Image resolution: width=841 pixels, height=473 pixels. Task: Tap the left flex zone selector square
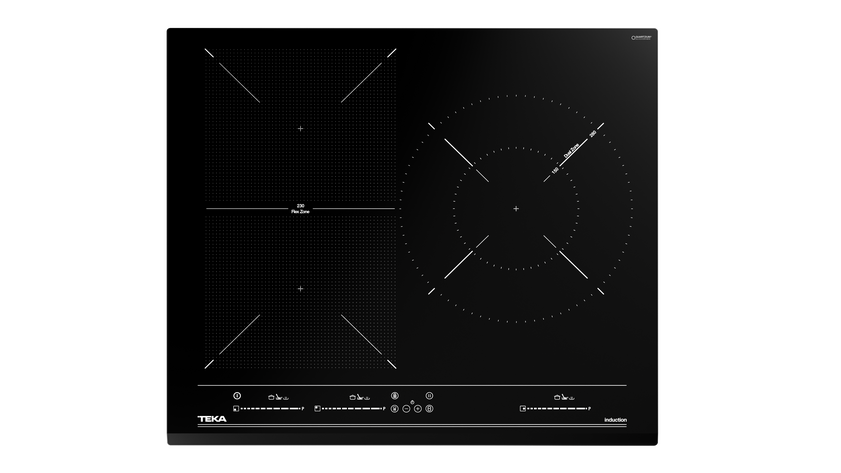pos(236,409)
